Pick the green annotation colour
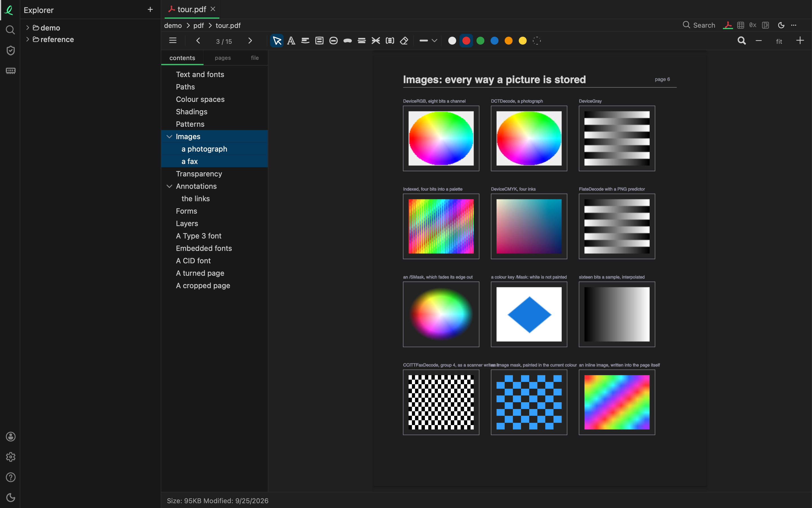The width and height of the screenshot is (812, 508). click(480, 41)
